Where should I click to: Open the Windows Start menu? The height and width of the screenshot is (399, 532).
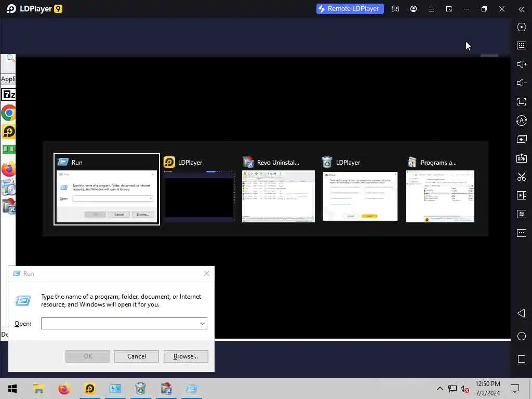pyautogui.click(x=12, y=389)
